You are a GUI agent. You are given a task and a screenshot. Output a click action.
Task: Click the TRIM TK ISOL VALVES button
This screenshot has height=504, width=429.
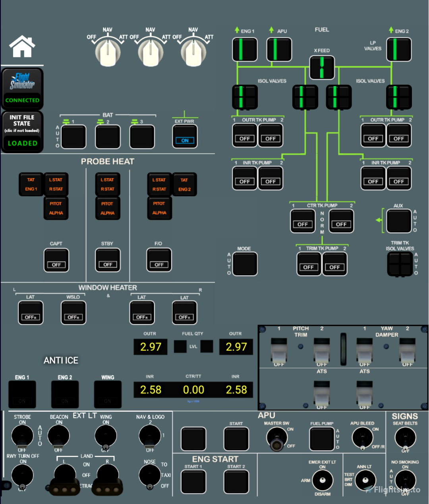[x=399, y=264]
